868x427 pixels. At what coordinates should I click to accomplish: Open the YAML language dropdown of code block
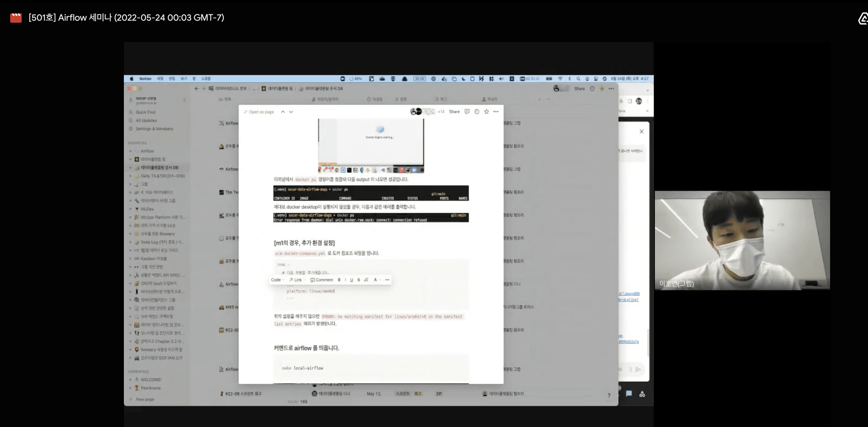283,265
